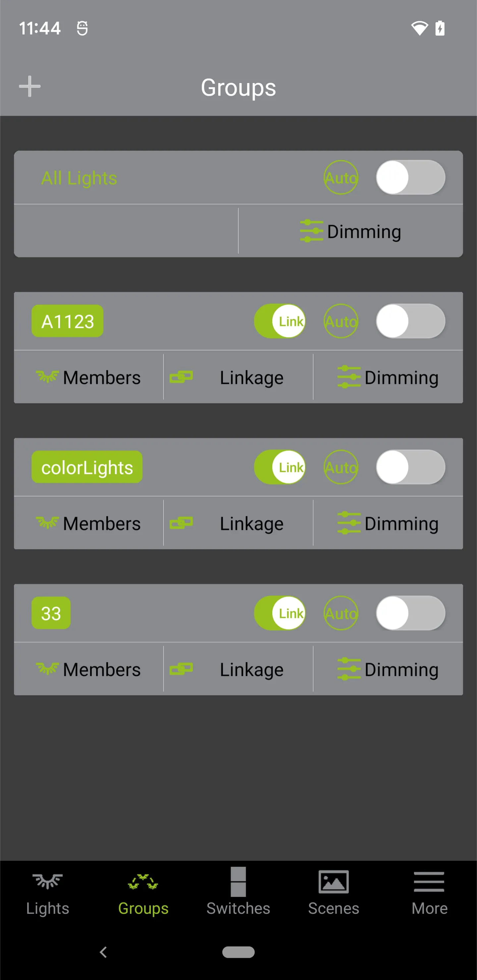
Task: Open Dimming controls for group 33
Action: (388, 670)
